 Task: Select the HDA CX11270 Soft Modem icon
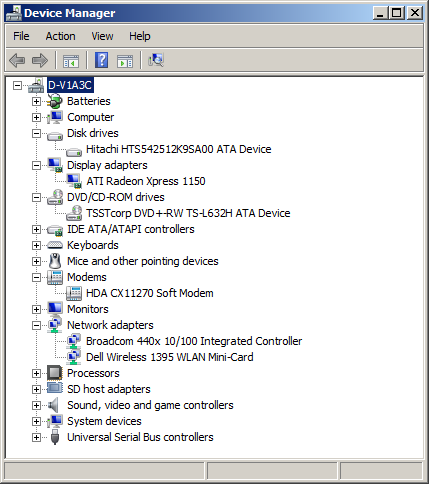coord(74,293)
